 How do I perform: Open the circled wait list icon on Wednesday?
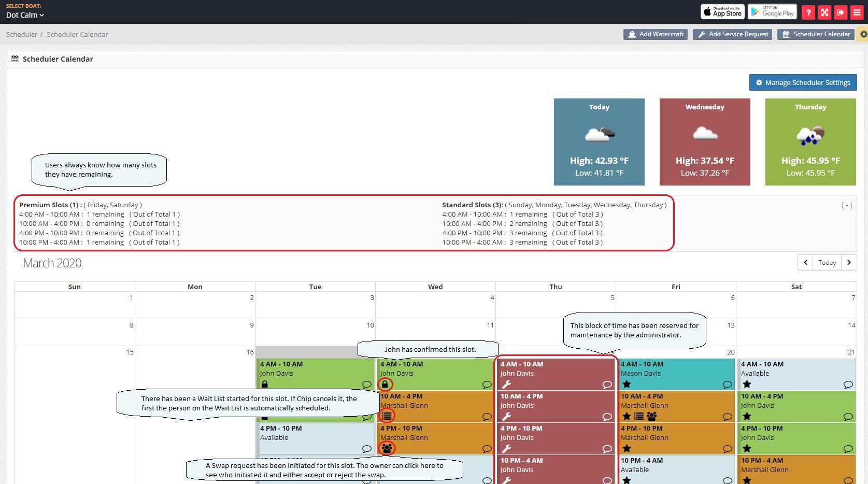(387, 416)
